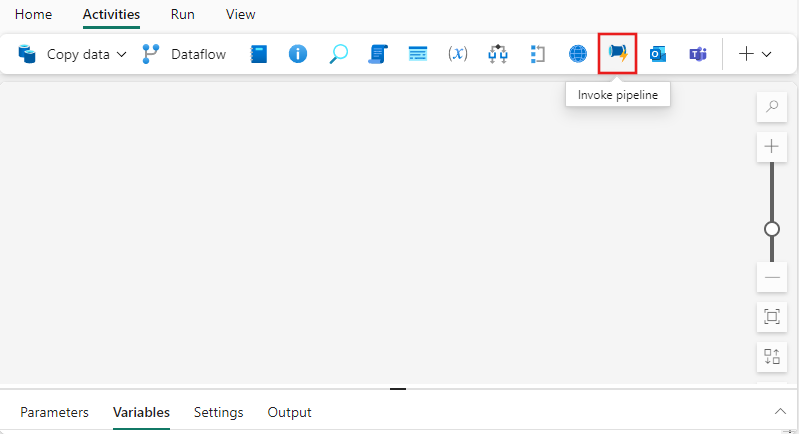Select the Get metadata info icon
Image resolution: width=799 pixels, height=434 pixels.
[298, 54]
